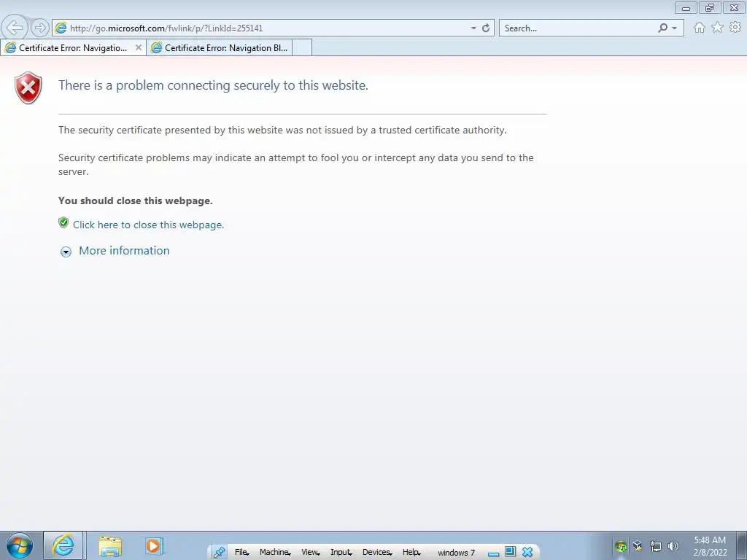Viewport: 747px width, 560px height.
Task: Open the address bar autocomplete dropdown arrow
Action: [x=473, y=28]
